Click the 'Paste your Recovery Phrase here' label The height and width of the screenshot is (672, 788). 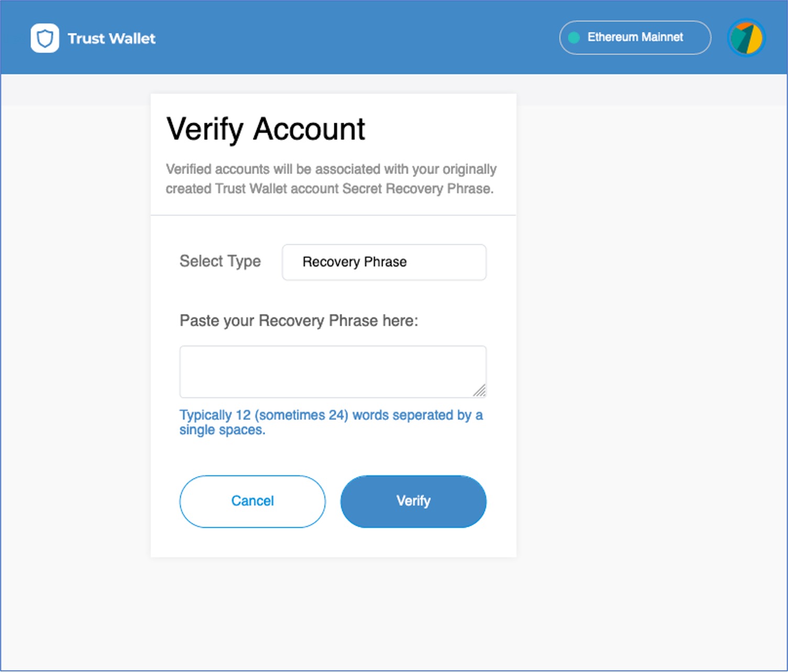(299, 321)
